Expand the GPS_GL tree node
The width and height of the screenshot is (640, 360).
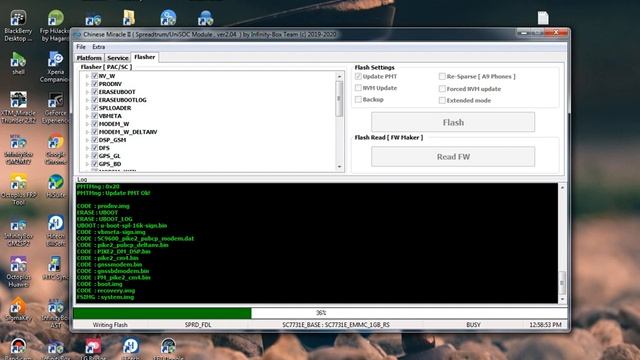(x=87, y=156)
